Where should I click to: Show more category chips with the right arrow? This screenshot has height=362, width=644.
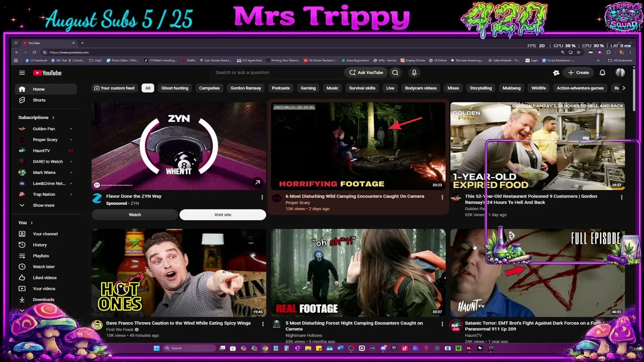pyautogui.click(x=624, y=88)
